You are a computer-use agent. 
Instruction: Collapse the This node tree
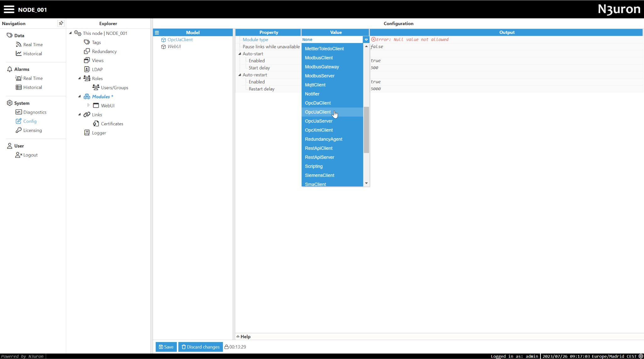click(70, 33)
